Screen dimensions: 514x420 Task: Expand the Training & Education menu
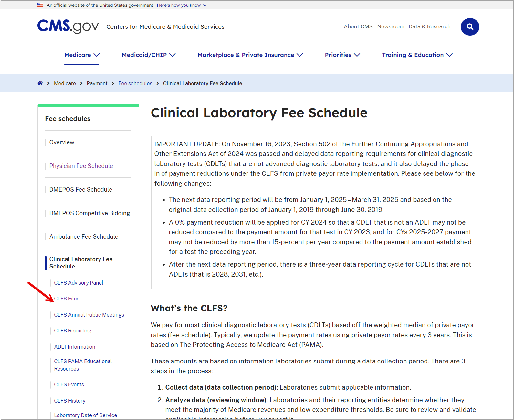pyautogui.click(x=417, y=55)
